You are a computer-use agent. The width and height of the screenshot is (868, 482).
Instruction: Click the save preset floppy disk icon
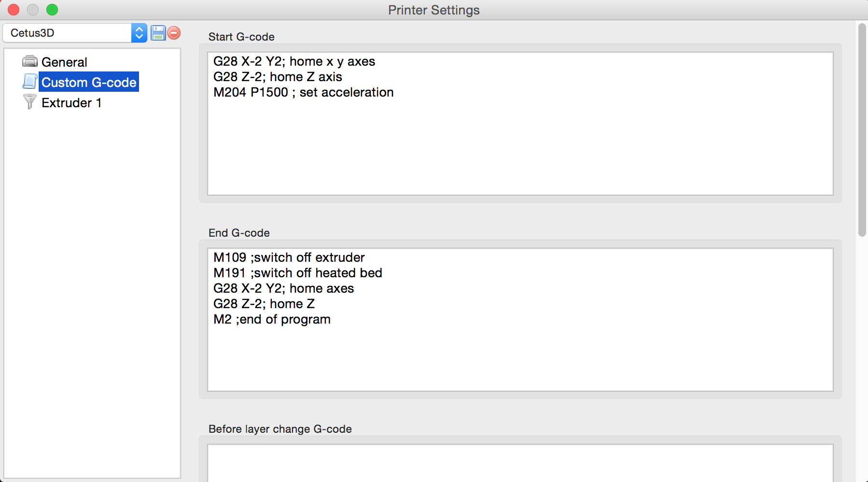point(158,33)
